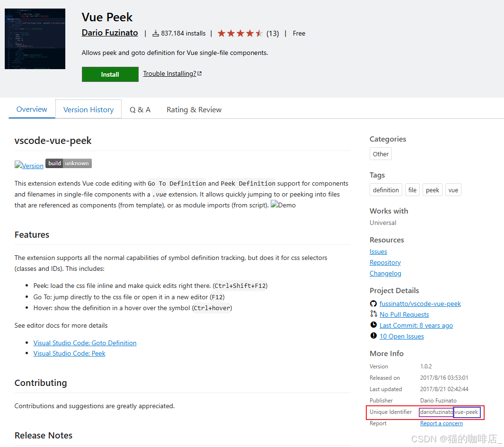The image size is (504, 447).
Task: Click Report a concern link
Action: click(442, 423)
